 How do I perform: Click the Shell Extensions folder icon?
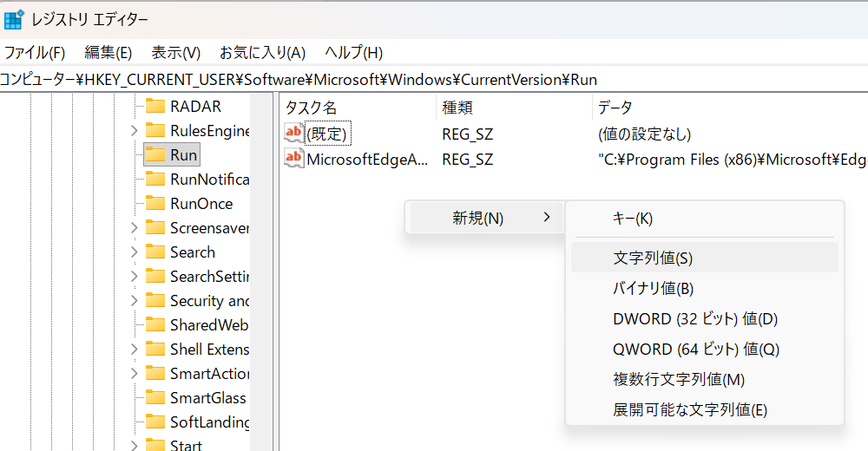click(x=155, y=350)
